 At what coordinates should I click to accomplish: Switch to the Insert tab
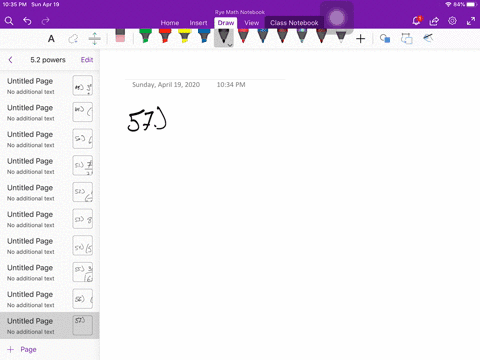click(198, 23)
